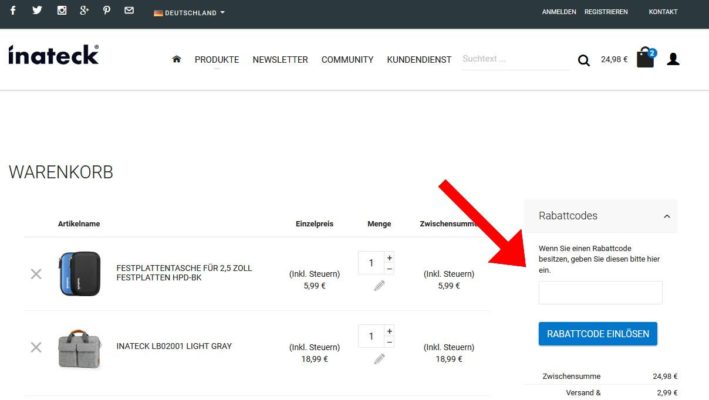Open the Instagram social link
The width and height of the screenshot is (709, 400).
tap(61, 10)
